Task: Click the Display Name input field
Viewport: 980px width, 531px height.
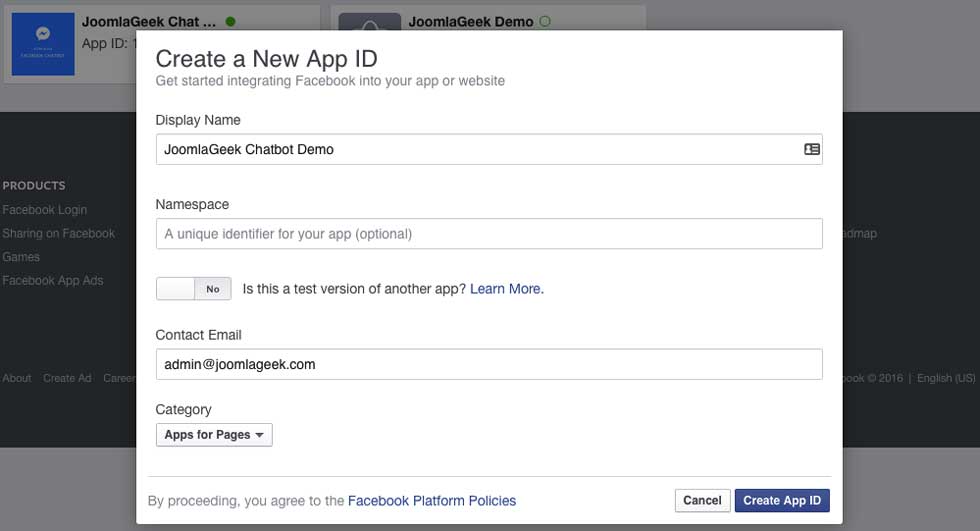Action: pyautogui.click(x=489, y=149)
